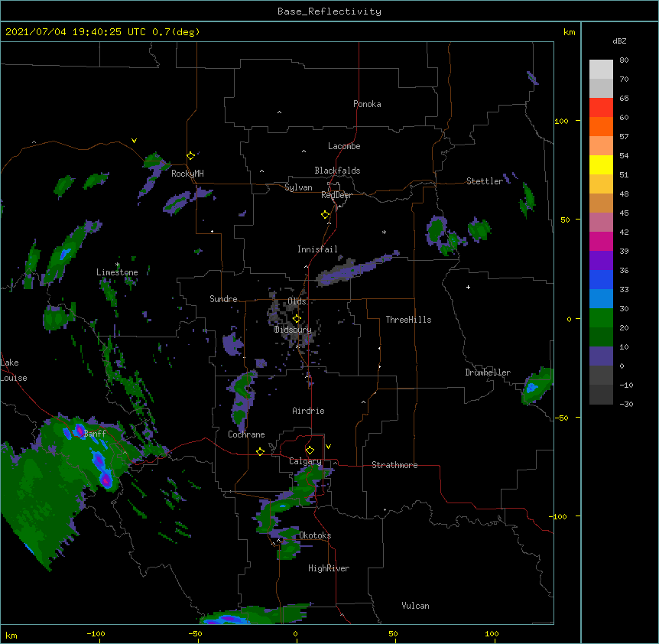
Task: Click the Didsbury town label
Action: point(293,330)
